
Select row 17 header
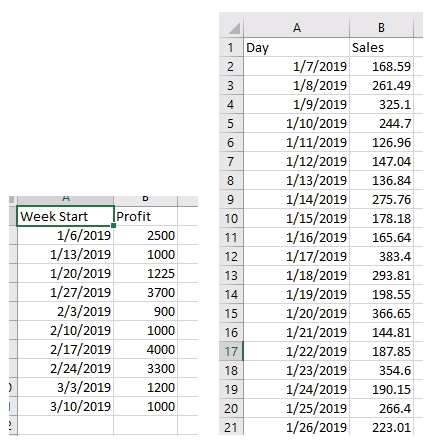[x=231, y=351]
